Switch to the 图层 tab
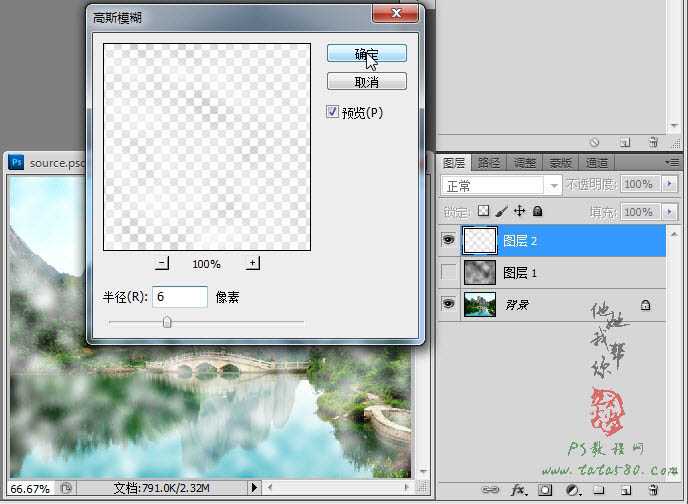 coord(454,163)
